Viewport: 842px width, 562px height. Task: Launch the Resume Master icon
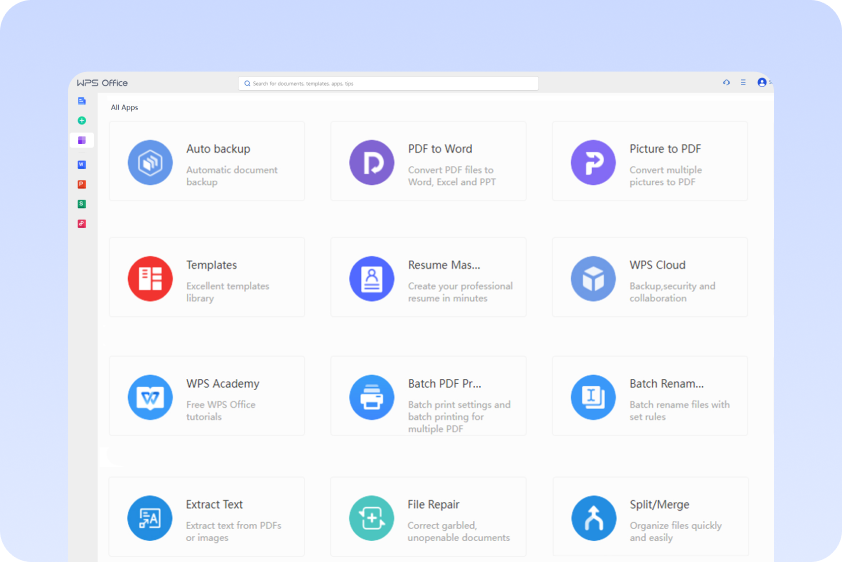click(372, 279)
